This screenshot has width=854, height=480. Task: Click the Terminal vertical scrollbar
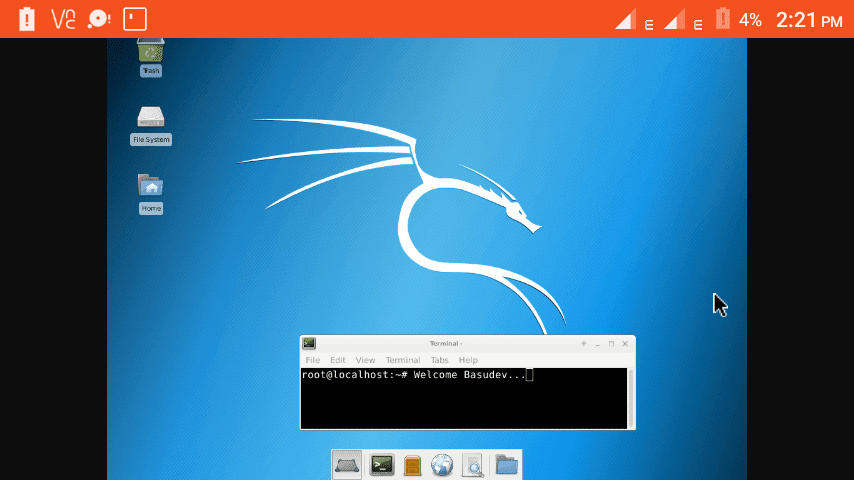pyautogui.click(x=631, y=398)
